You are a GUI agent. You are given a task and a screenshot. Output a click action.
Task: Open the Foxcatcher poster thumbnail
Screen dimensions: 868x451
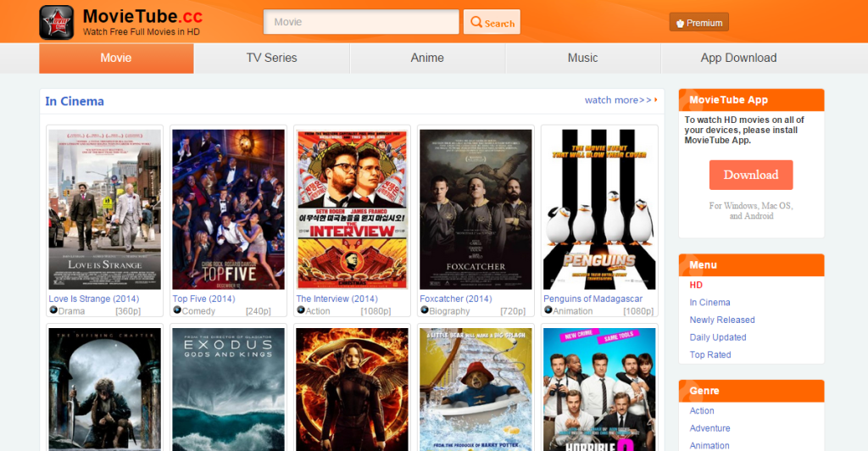pos(476,209)
